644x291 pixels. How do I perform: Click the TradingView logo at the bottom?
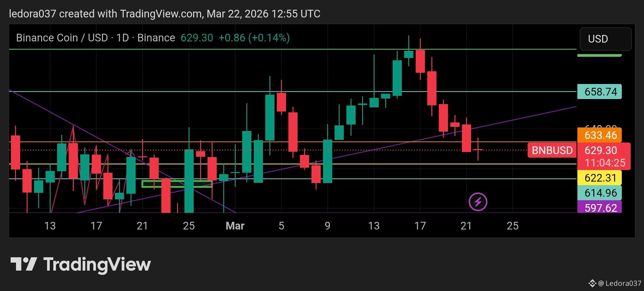[x=81, y=265]
